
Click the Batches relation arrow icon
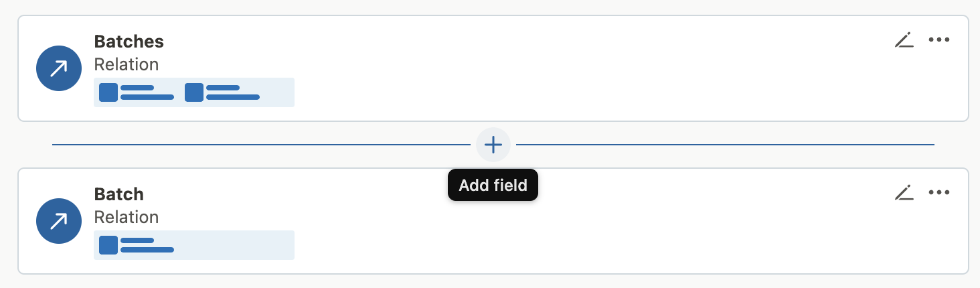click(59, 68)
